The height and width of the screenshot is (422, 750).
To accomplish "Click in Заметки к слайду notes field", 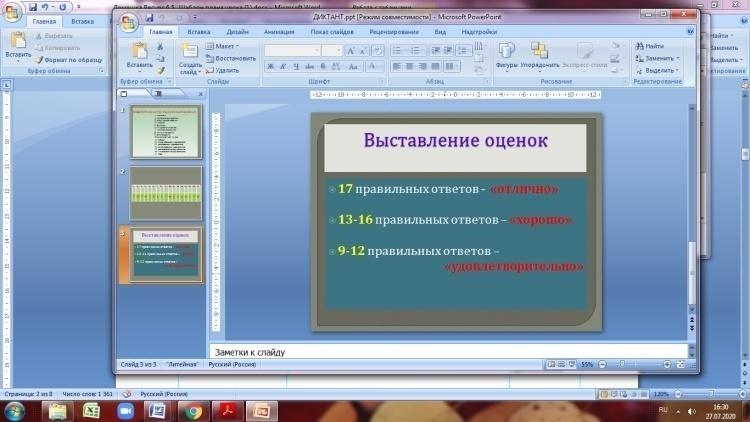I will (449, 352).
